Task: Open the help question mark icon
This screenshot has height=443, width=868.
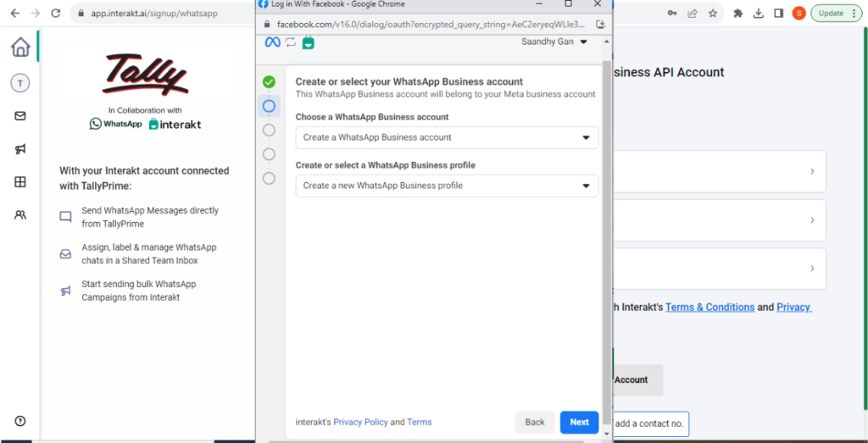Action: (20, 420)
